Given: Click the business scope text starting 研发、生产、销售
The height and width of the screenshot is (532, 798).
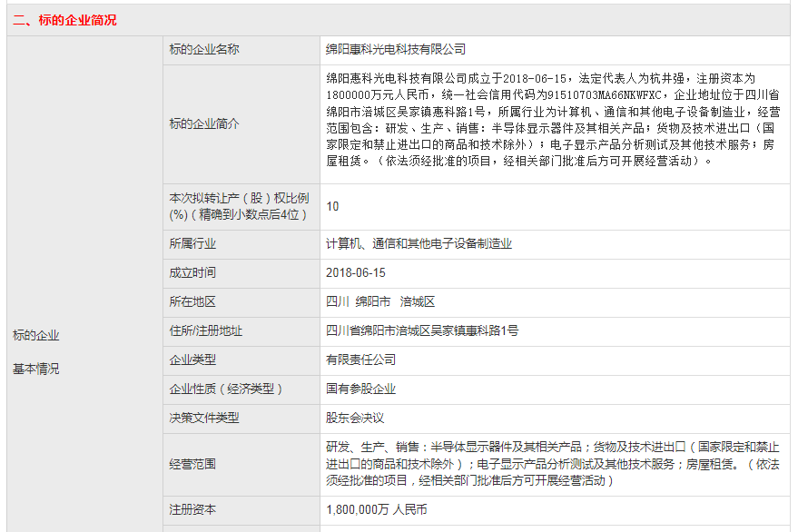Looking at the screenshot, I should pos(553,464).
